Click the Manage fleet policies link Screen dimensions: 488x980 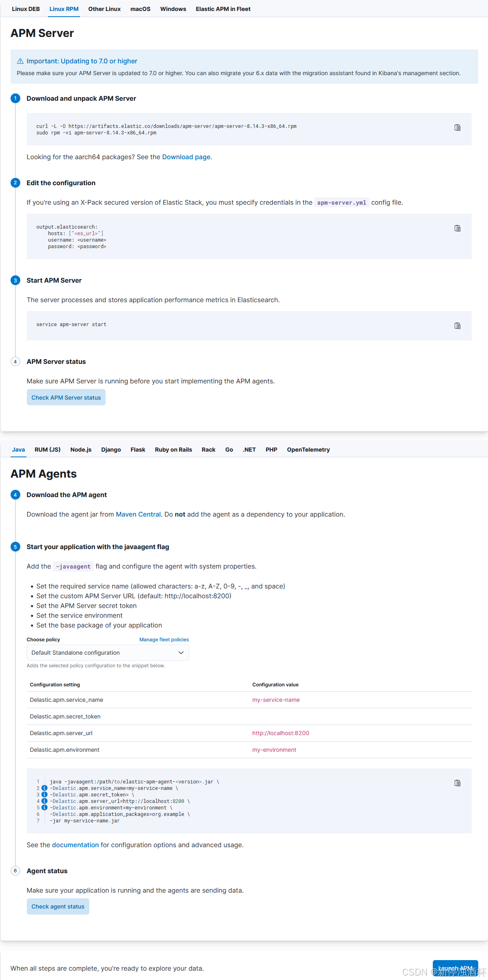pyautogui.click(x=164, y=639)
